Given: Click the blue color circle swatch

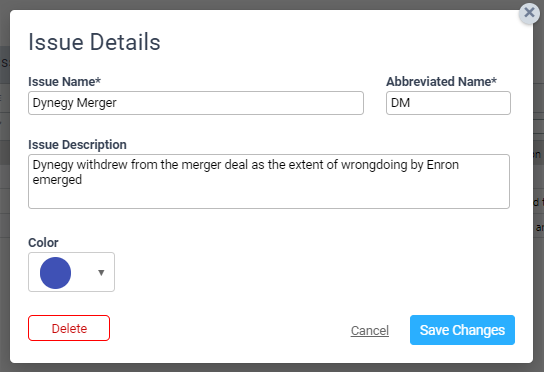Looking at the screenshot, I should 56,273.
